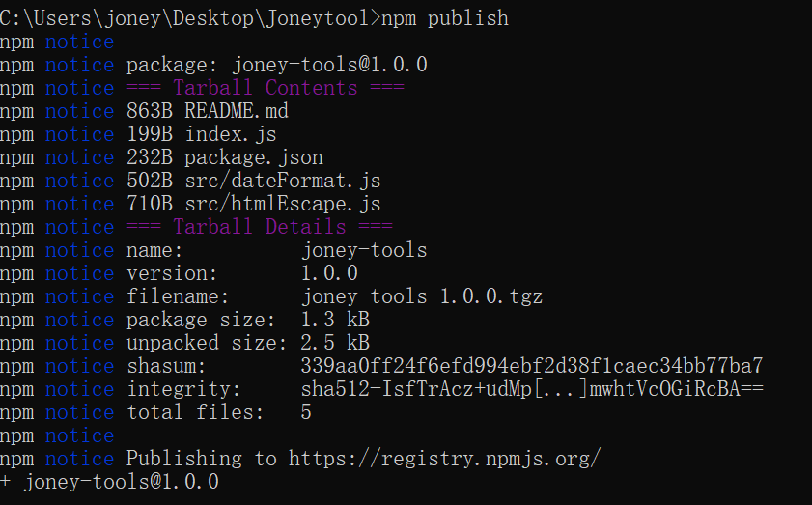812x505 pixels.
Task: Click the '863B README.md' file entry
Action: coord(208,111)
